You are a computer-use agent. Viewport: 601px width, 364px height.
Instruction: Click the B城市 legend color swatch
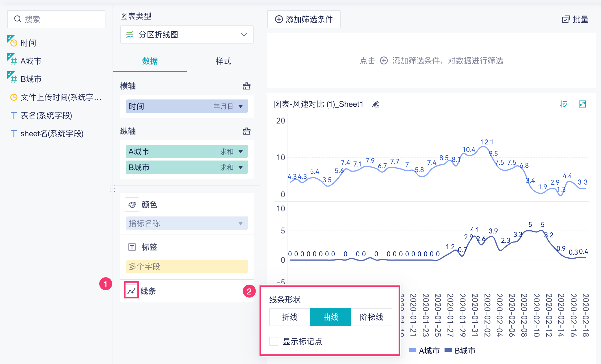coord(448,350)
